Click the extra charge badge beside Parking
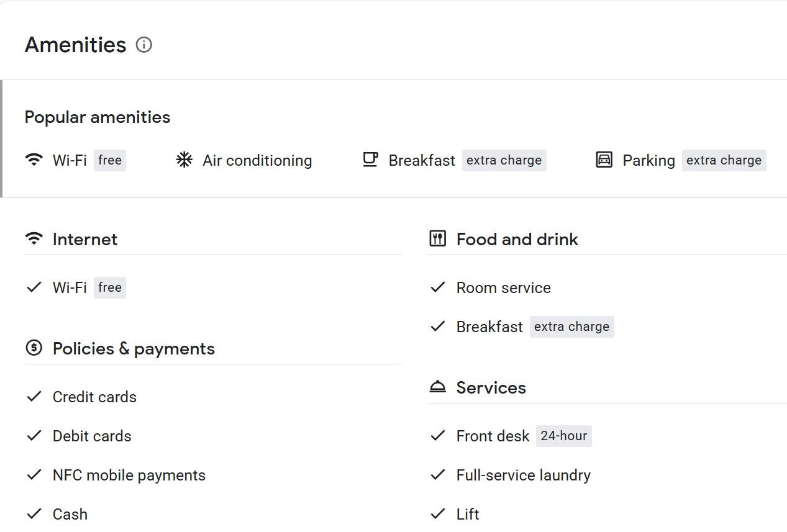The image size is (787, 532). pos(724,160)
